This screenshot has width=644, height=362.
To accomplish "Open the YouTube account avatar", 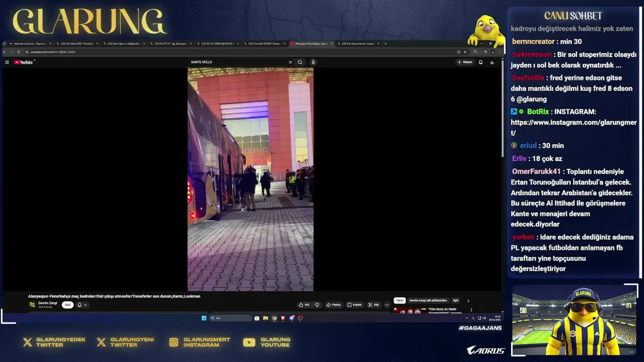I will (492, 62).
